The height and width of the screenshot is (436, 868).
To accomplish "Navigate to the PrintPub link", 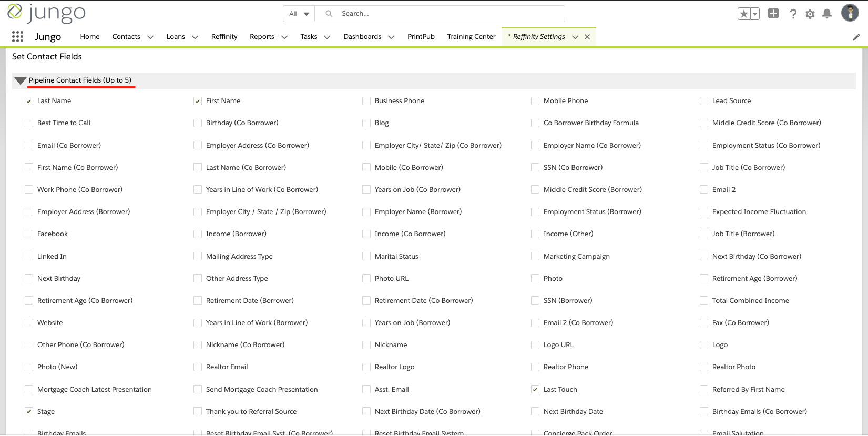I will (421, 37).
